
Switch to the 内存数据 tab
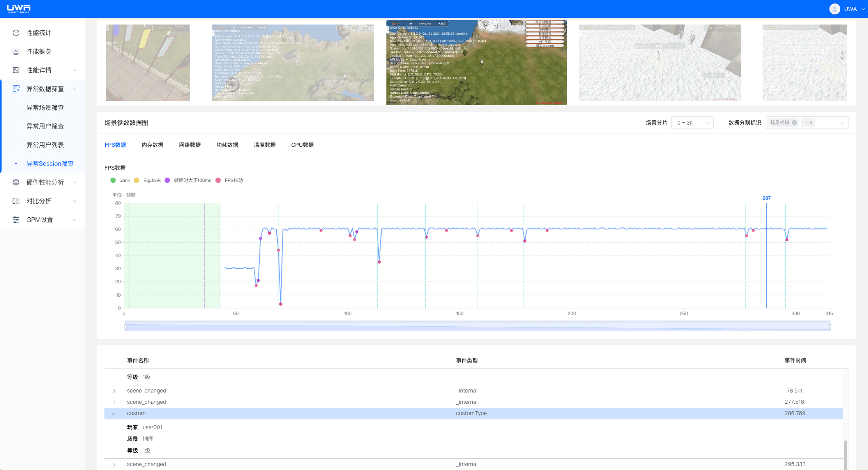(152, 145)
